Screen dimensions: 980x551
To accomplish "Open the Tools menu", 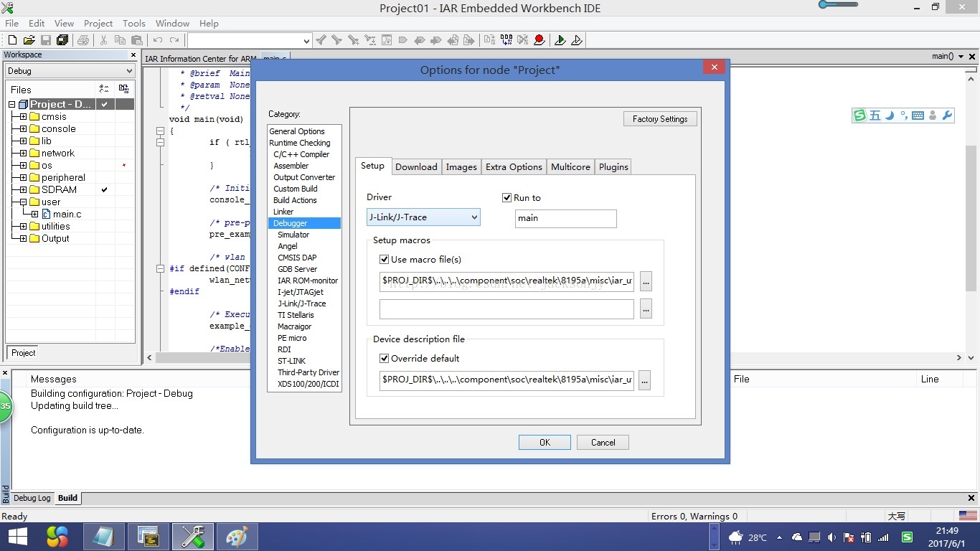I will [x=133, y=23].
